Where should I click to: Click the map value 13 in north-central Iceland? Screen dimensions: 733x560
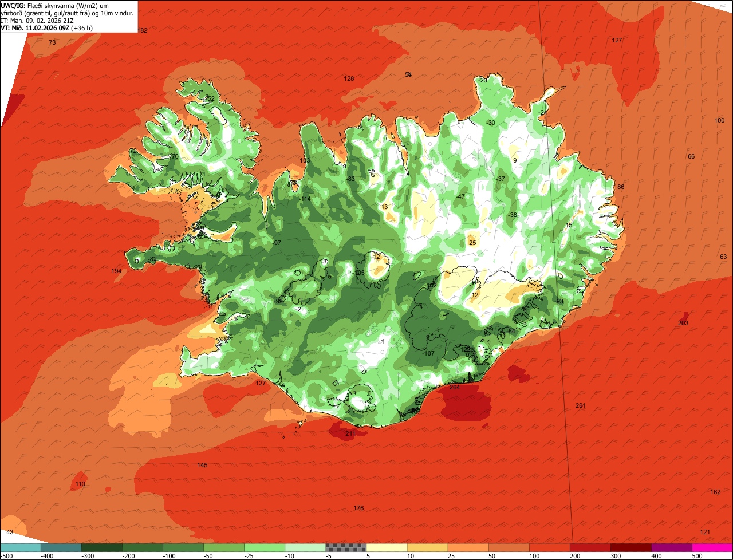click(384, 207)
